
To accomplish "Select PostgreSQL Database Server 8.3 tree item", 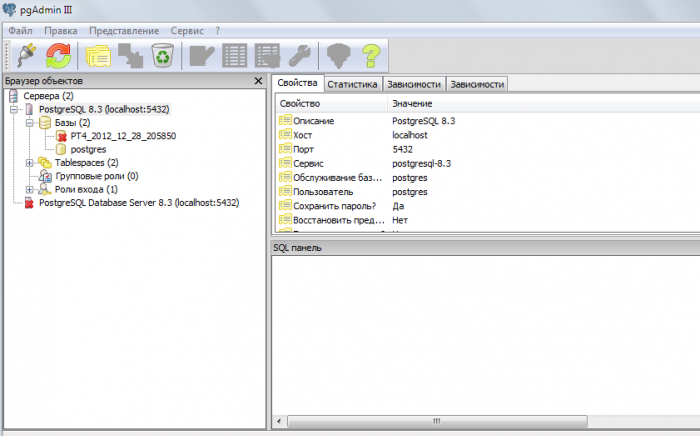I will [139, 203].
